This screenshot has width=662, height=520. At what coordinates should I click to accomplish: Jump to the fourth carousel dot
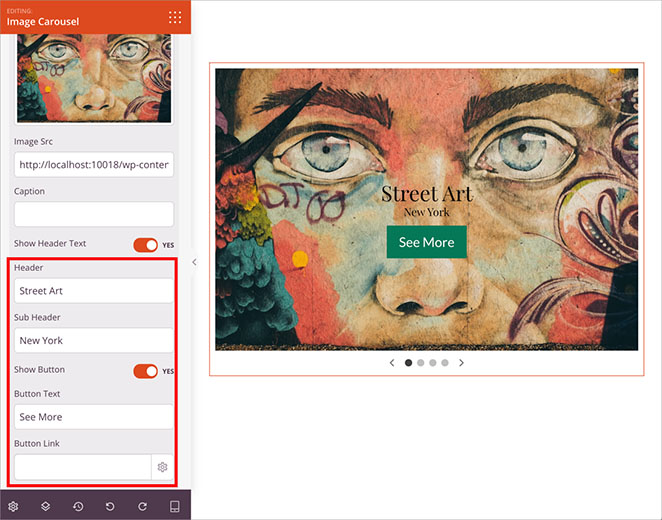tap(445, 363)
